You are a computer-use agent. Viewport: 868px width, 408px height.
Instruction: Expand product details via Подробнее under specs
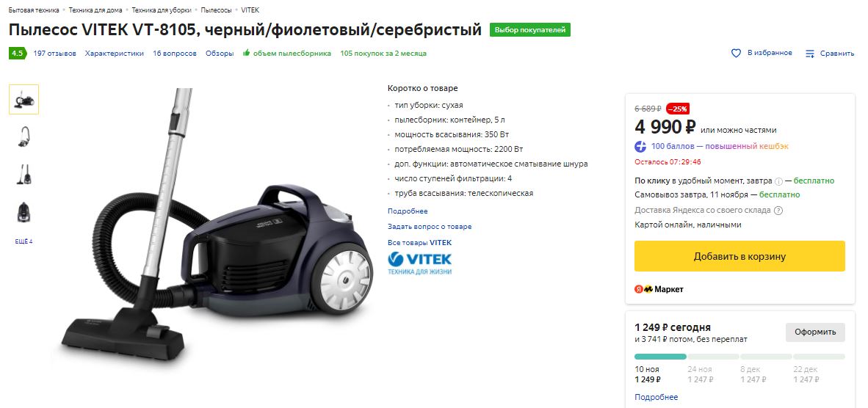click(408, 211)
